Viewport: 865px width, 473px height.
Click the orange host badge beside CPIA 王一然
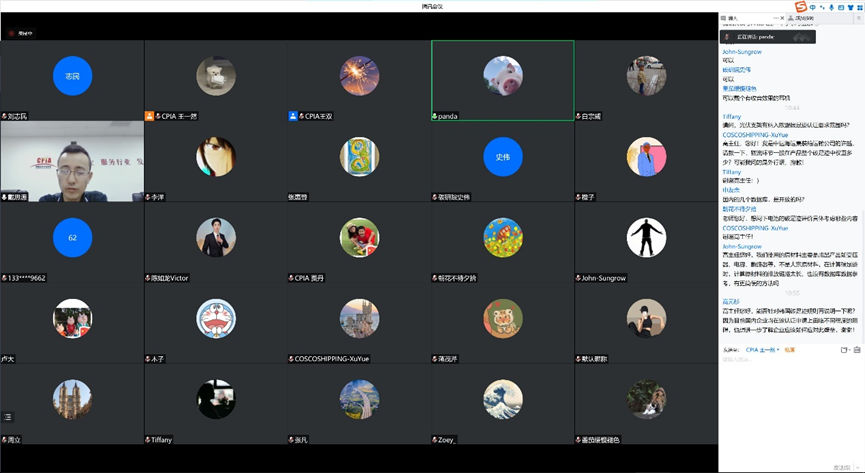tap(150, 116)
